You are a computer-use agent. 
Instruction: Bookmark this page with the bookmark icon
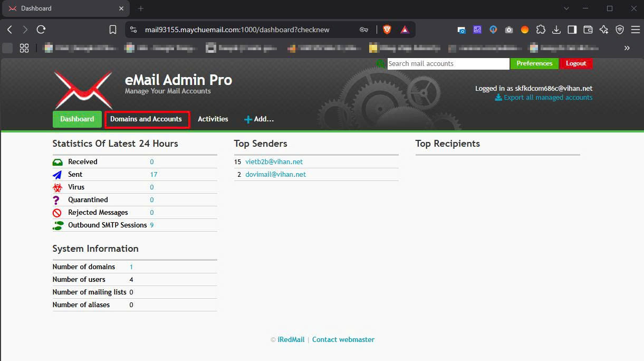113,30
